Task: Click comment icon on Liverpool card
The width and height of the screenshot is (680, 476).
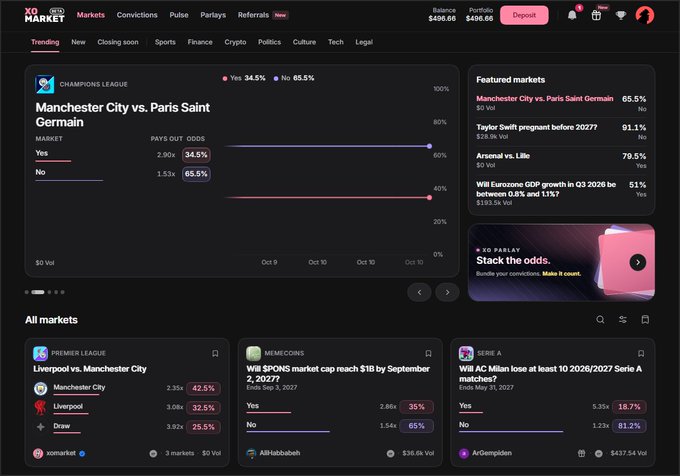Action: tap(153, 453)
